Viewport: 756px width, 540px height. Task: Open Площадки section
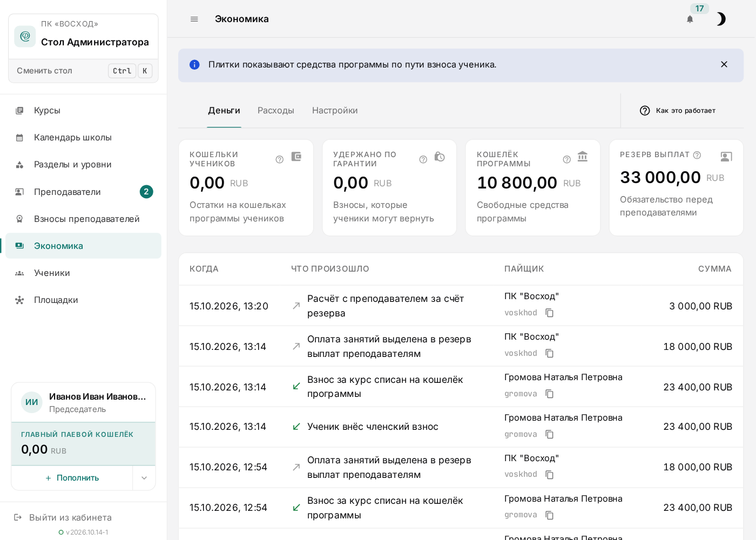pyautogui.click(x=83, y=300)
